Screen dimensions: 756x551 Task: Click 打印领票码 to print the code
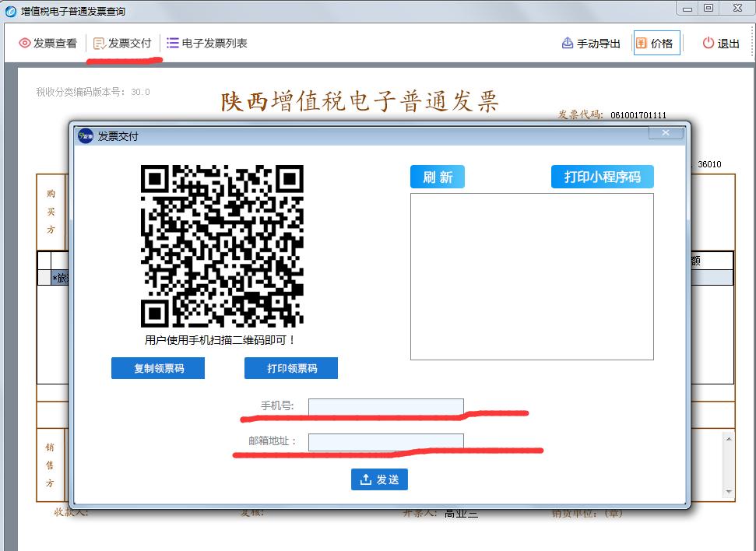pyautogui.click(x=290, y=367)
